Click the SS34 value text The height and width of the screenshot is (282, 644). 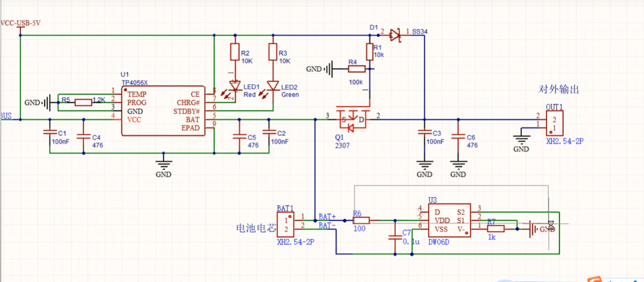(419, 31)
